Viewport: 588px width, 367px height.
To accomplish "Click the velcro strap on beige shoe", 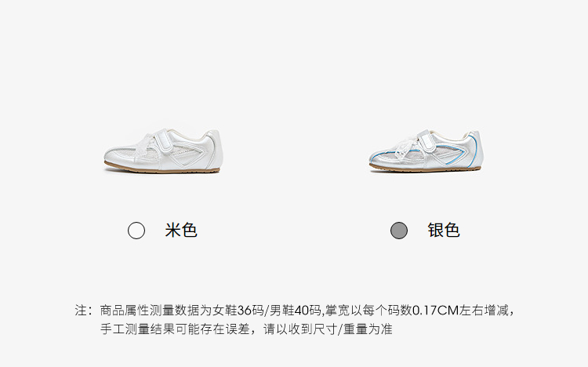I will 162,140.
